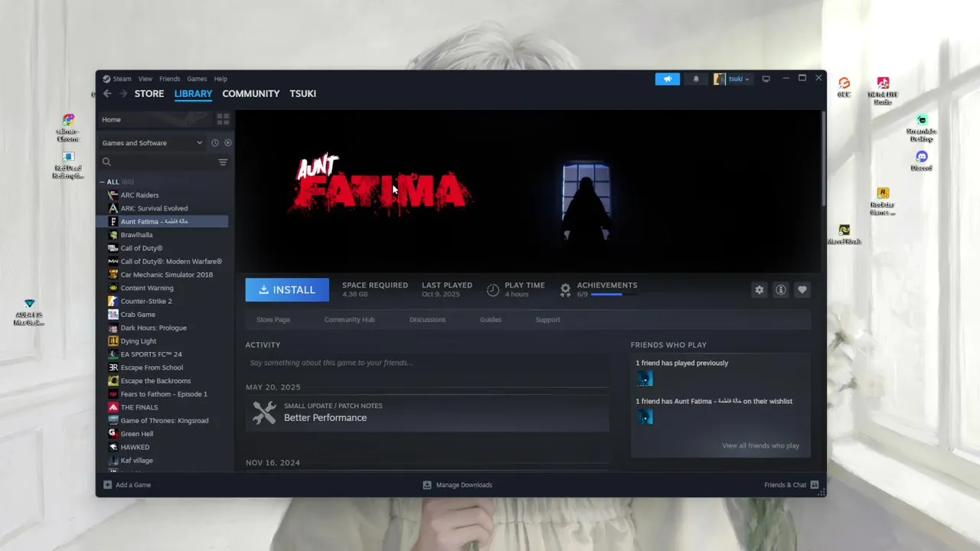This screenshot has height=551, width=980.
Task: Click the Add a Game plus icon
Action: point(108,485)
